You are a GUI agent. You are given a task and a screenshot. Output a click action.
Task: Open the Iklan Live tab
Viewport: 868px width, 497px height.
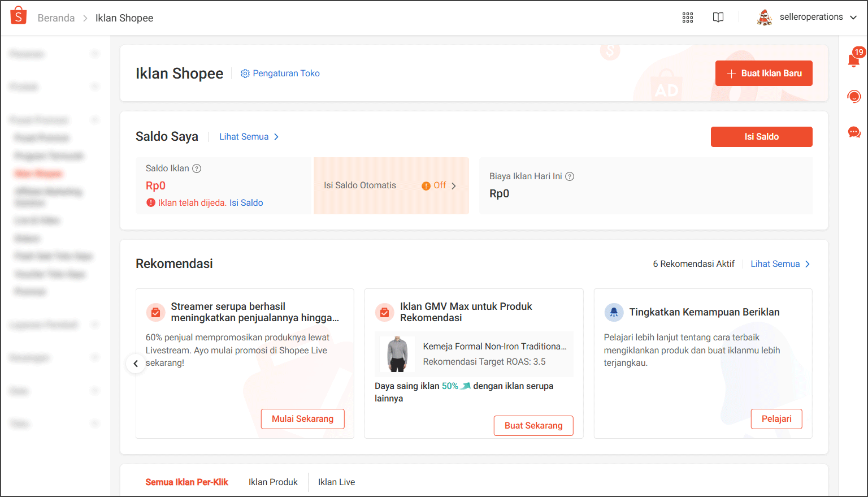coord(336,482)
